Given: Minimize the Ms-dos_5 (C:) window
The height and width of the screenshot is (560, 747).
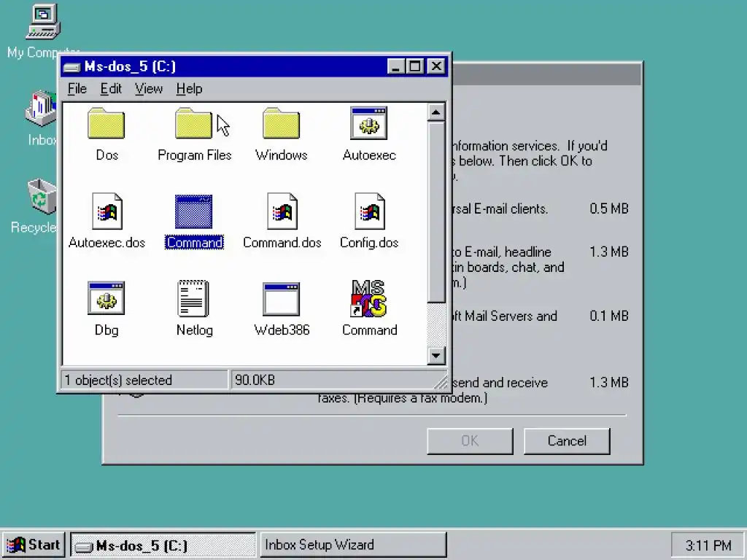Looking at the screenshot, I should [x=395, y=66].
